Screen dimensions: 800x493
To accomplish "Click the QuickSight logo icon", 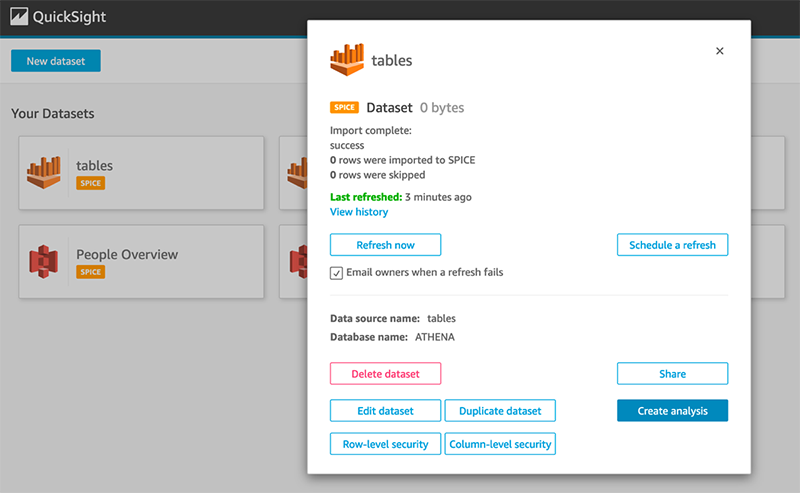I will 19,16.
